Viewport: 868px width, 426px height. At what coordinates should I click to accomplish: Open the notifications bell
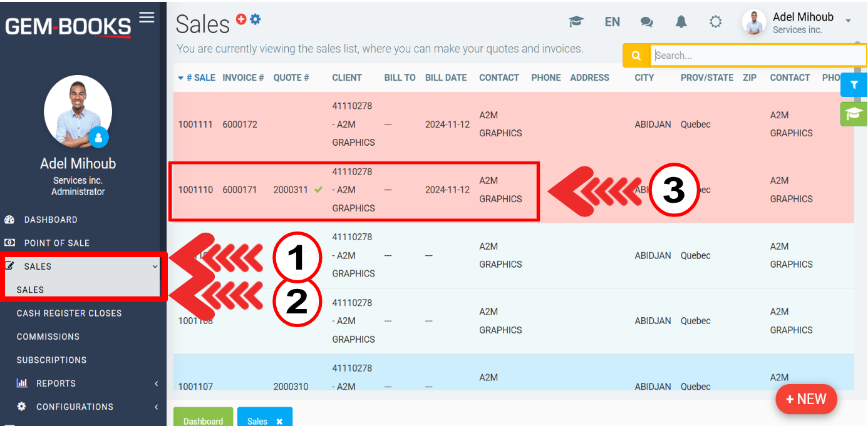click(681, 22)
